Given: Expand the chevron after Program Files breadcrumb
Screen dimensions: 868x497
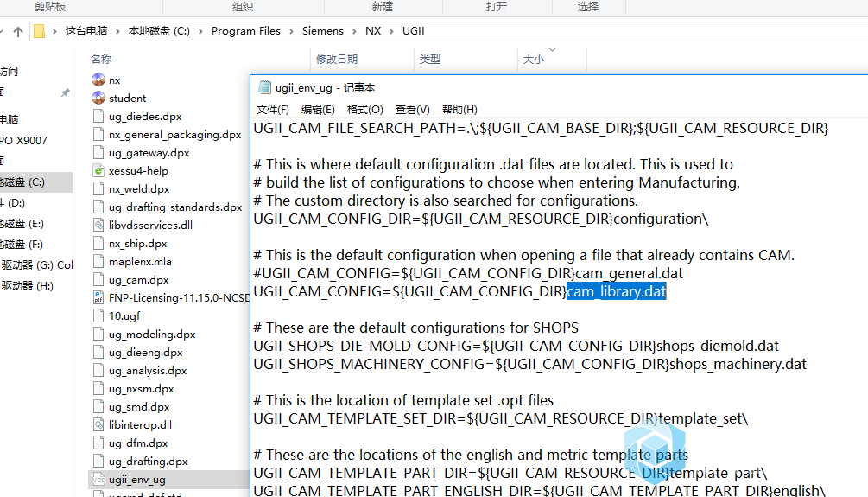Looking at the screenshot, I should 291,32.
